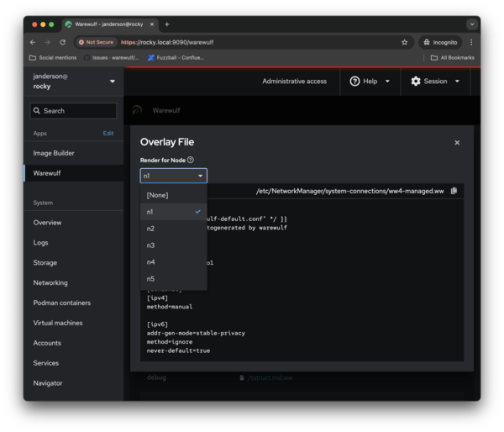504x432 pixels.
Task: Click Edit next to Apps
Action: (x=108, y=133)
